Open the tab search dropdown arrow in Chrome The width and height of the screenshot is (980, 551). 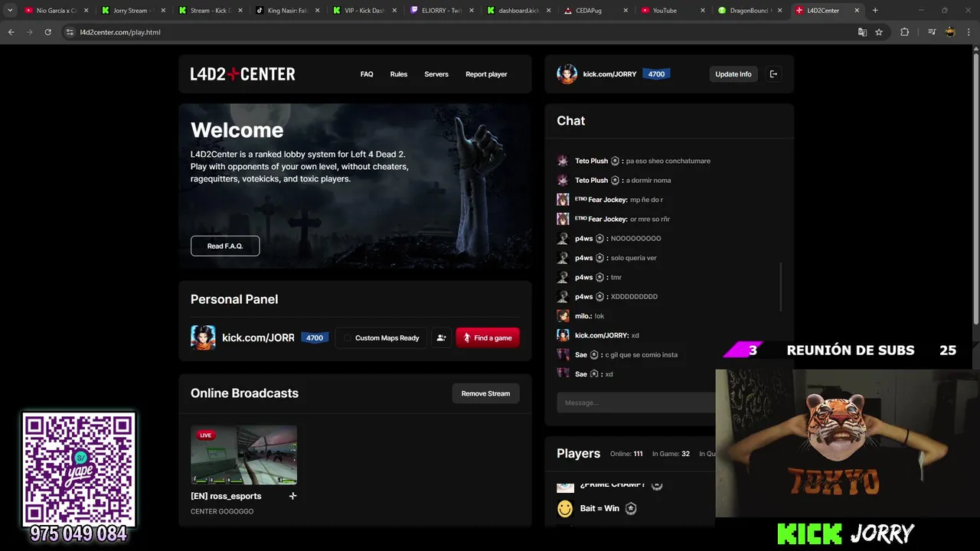pyautogui.click(x=10, y=11)
